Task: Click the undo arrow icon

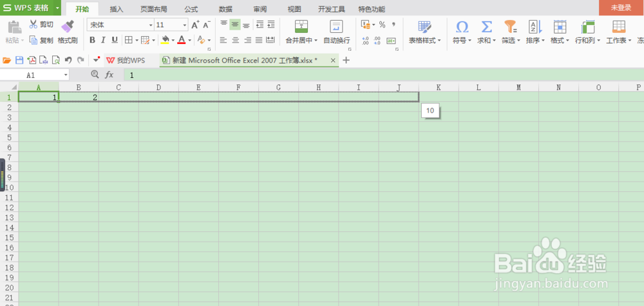Action: pos(68,61)
